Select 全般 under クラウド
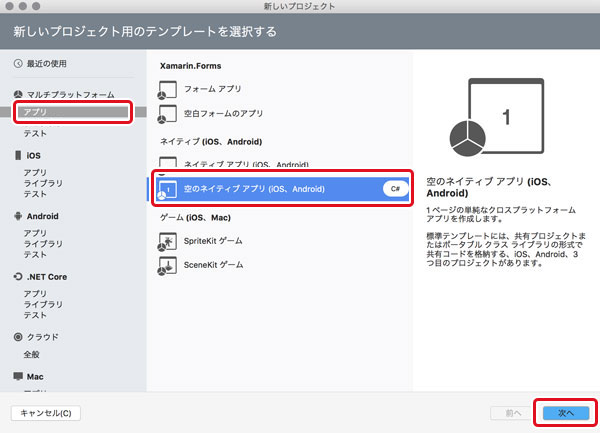Screen dimensions: 600x433 (x=31, y=354)
